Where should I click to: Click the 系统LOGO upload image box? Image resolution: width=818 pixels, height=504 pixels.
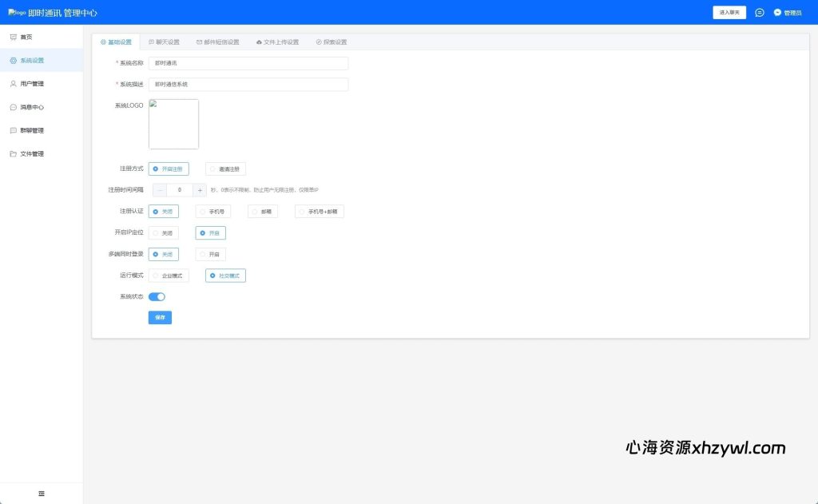tap(173, 124)
